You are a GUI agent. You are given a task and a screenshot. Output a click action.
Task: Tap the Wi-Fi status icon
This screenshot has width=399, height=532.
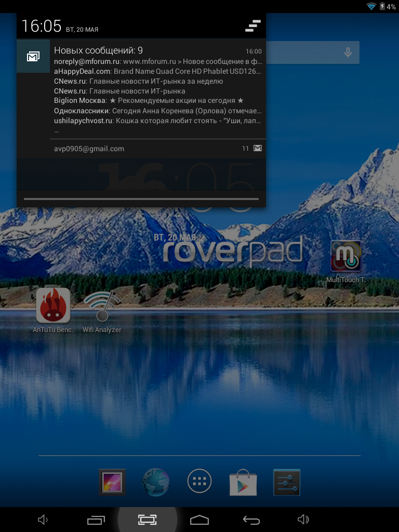tap(371, 6)
